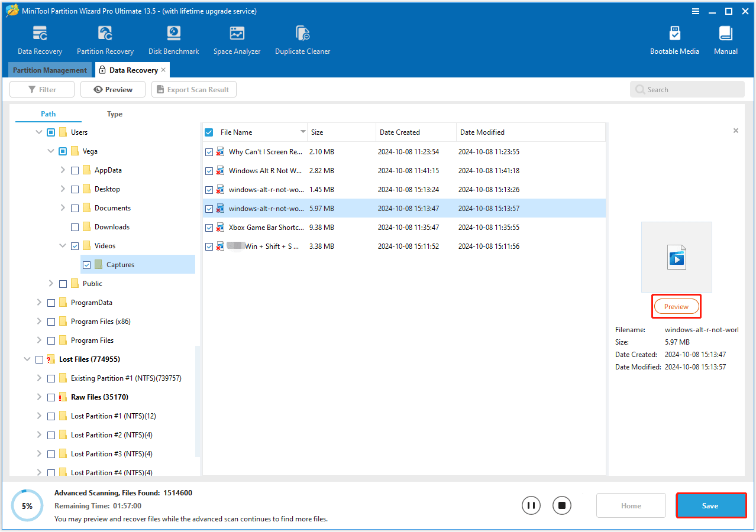Start the Duplicate Cleaner
Screen dimensions: 756x532
click(302, 39)
